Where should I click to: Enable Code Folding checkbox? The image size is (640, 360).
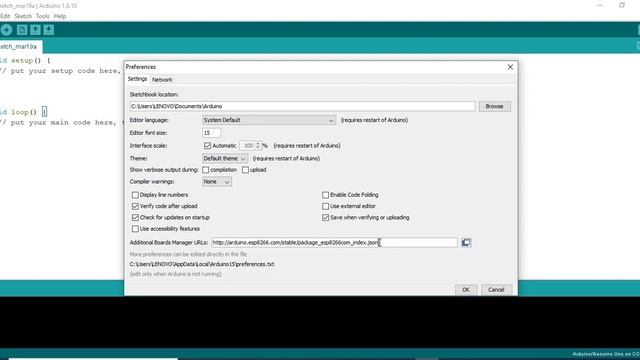click(x=325, y=195)
